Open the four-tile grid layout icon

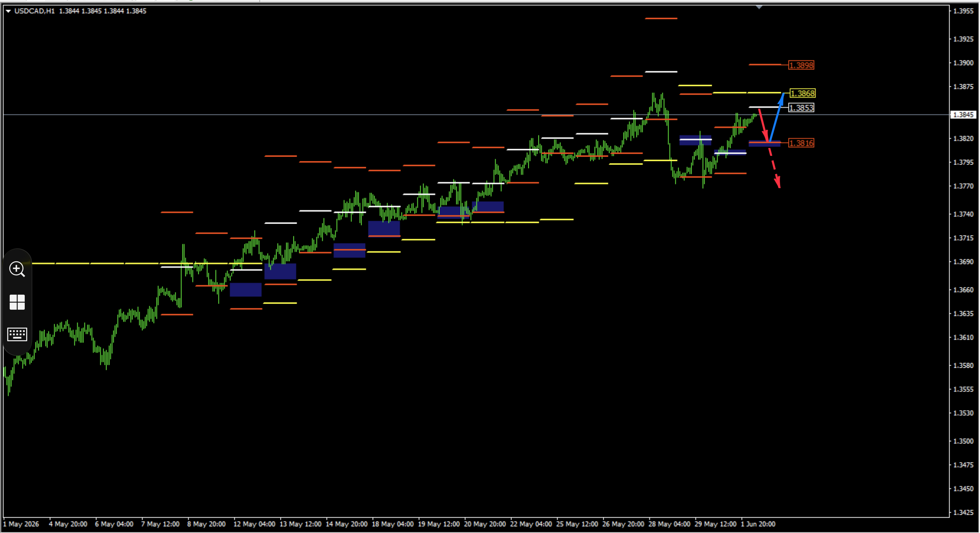coord(17,302)
